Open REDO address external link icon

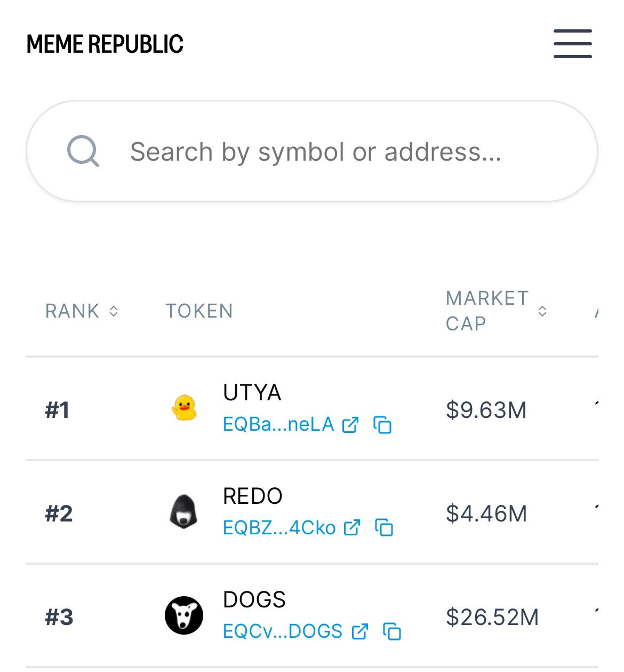[352, 528]
